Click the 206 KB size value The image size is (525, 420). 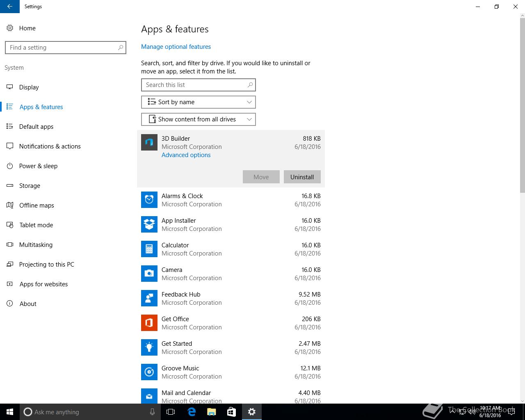tap(311, 319)
